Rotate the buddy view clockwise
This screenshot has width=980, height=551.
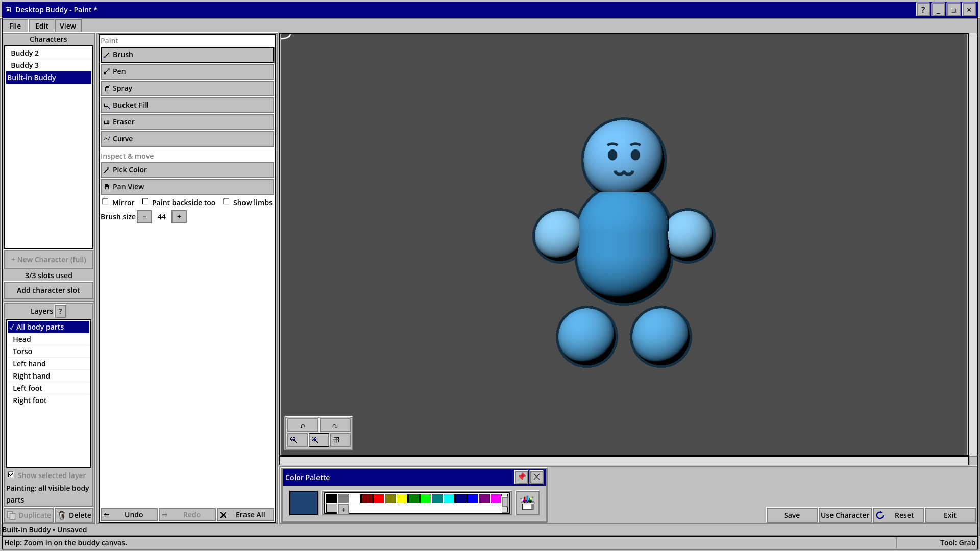[335, 425]
